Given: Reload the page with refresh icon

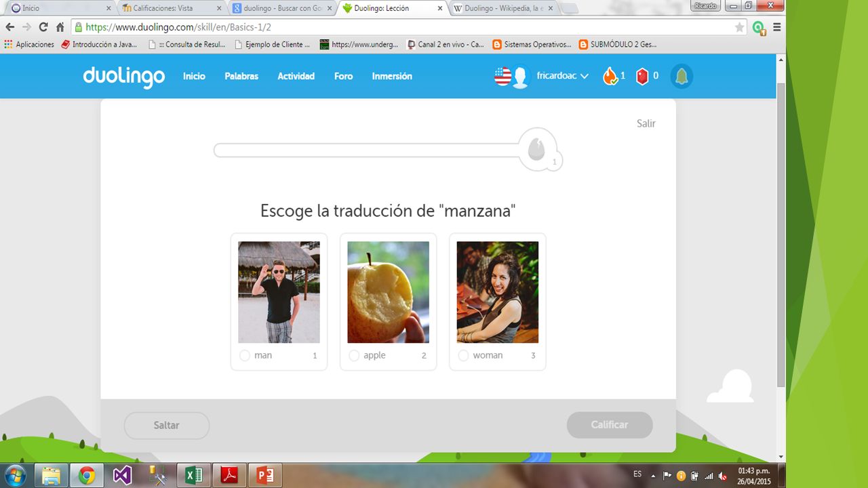Looking at the screenshot, I should (43, 27).
